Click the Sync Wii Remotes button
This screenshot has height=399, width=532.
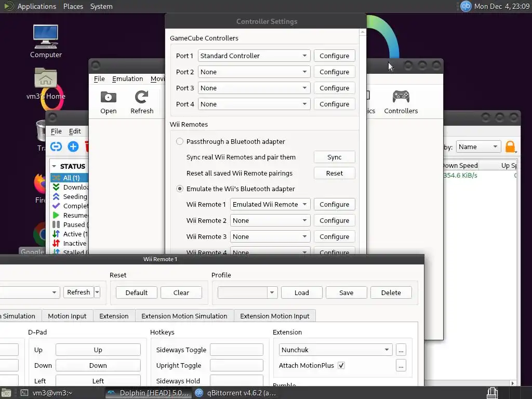tap(334, 157)
